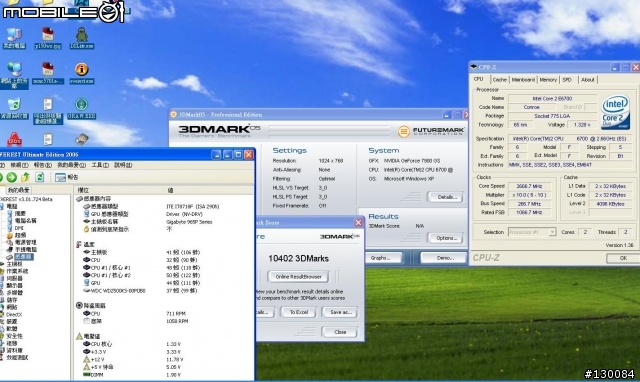Select 手提電腦 in the Everest tree
Screen dimensions: 640x382
click(25, 249)
